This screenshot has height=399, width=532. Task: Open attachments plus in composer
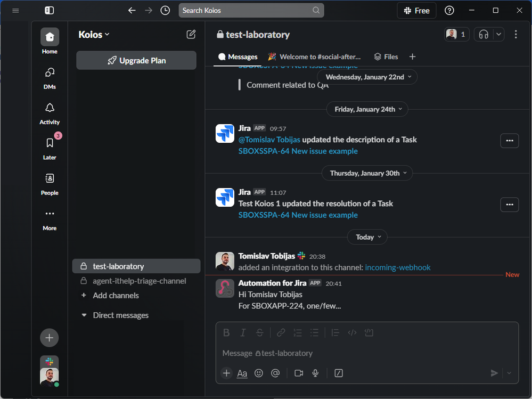coord(226,373)
